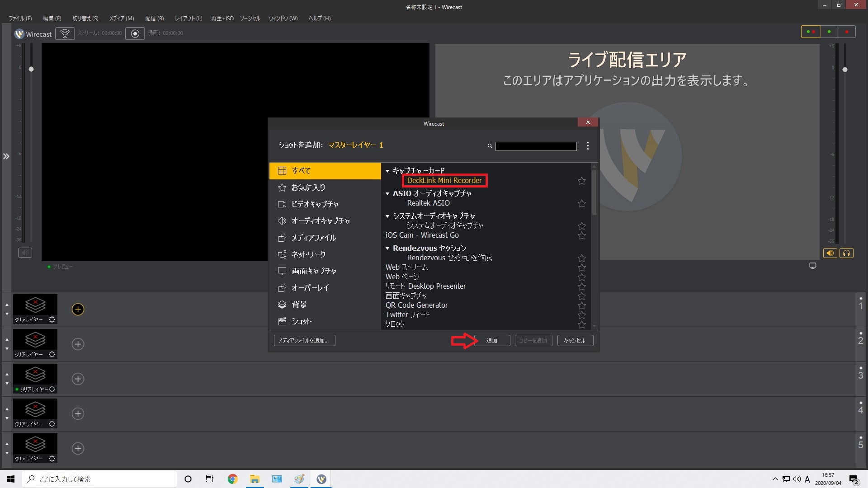Open File Explorer from taskbar
The image size is (868, 488).
255,479
